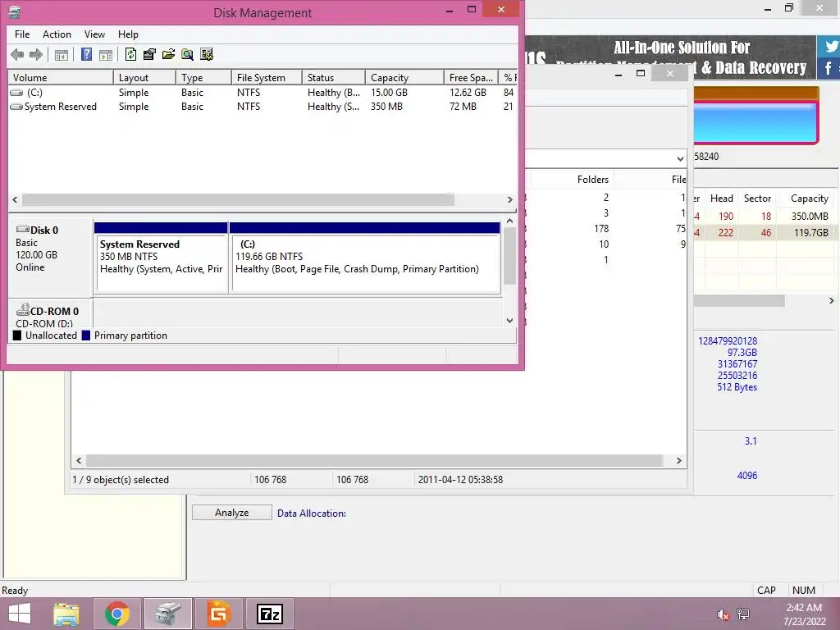Open the dropdown arrow above the Folders column
This screenshot has height=630, width=840.
coord(680,158)
